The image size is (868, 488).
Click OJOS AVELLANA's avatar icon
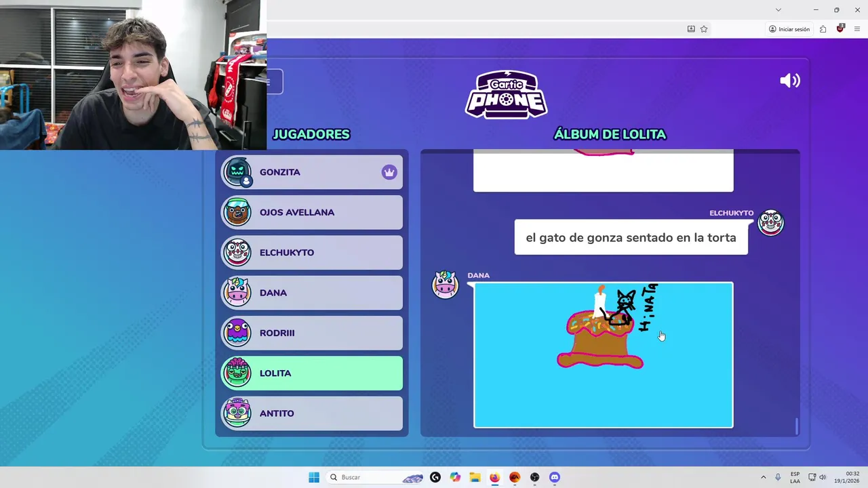(x=237, y=212)
